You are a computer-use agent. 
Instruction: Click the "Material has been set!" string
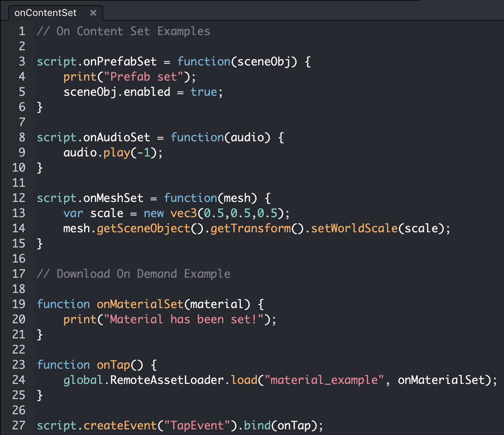[187, 319]
